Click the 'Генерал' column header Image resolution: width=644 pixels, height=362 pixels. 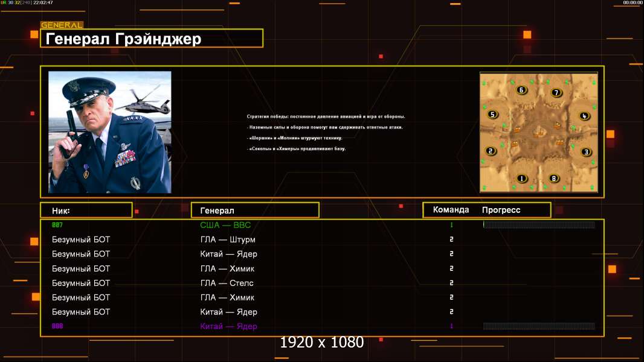pos(255,211)
